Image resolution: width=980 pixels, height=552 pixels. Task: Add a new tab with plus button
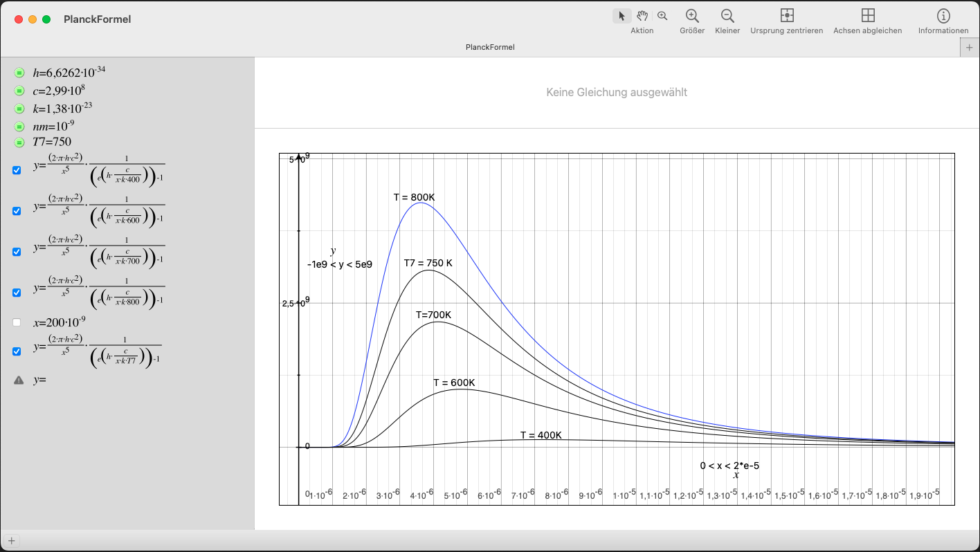970,47
